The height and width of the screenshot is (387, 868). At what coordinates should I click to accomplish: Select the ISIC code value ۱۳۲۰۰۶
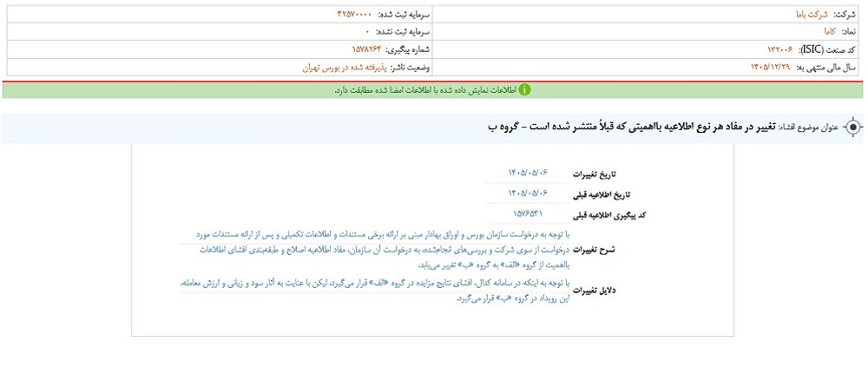pos(780,50)
